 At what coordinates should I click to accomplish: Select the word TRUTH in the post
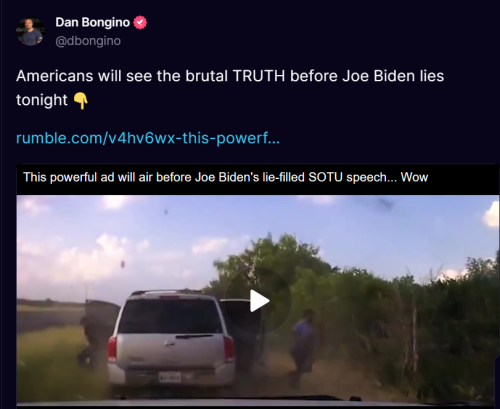[x=259, y=76]
